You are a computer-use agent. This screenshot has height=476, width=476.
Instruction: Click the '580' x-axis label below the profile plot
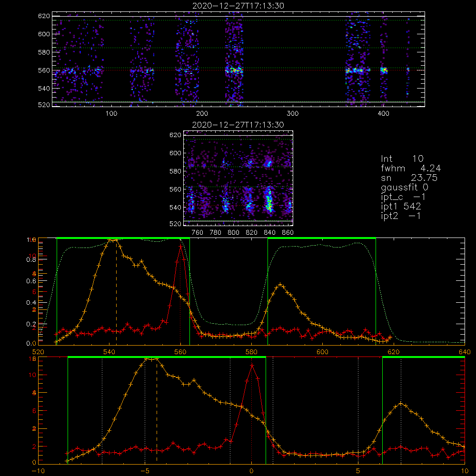coord(251,352)
